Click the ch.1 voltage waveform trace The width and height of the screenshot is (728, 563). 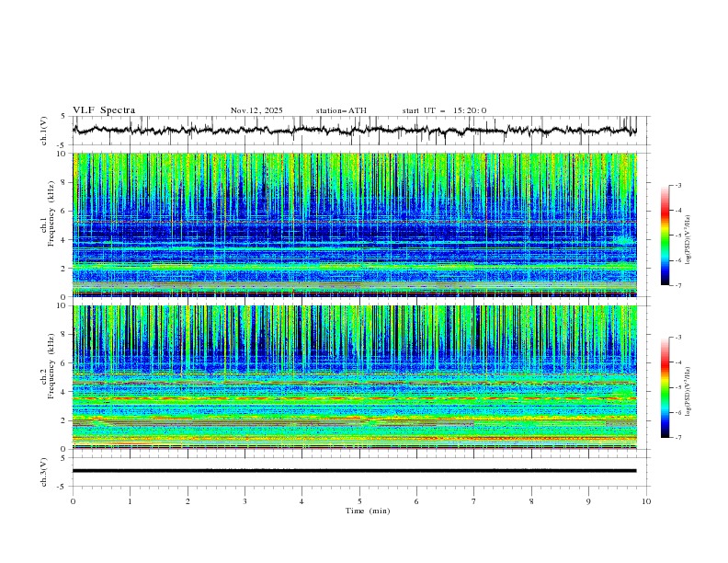point(355,131)
